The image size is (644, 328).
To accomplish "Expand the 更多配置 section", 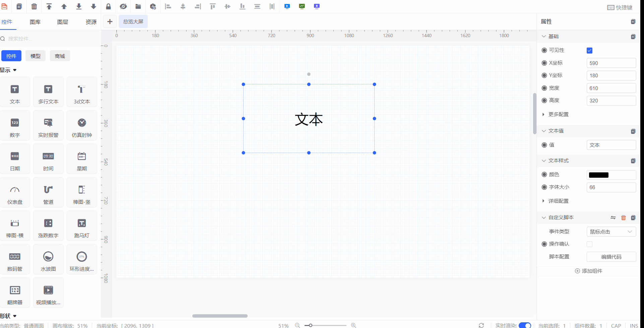I will pos(558,114).
